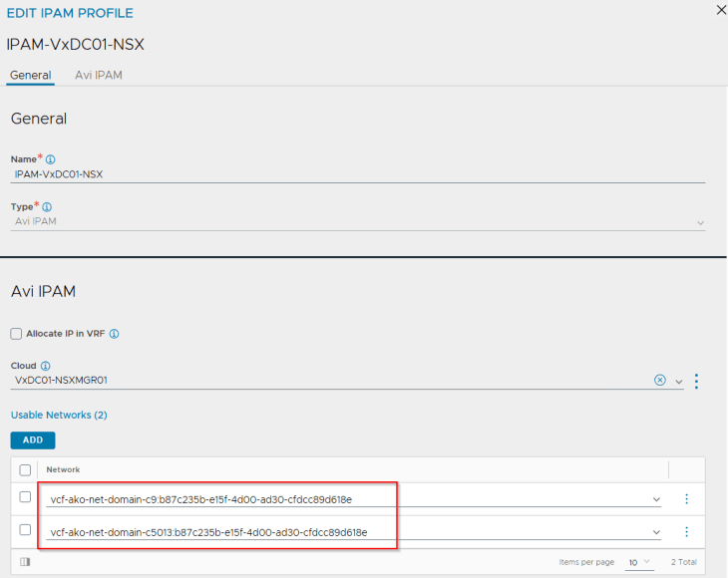
Task: Open row actions menu for vcf-ako-net-domain-c5013 network
Action: click(686, 532)
